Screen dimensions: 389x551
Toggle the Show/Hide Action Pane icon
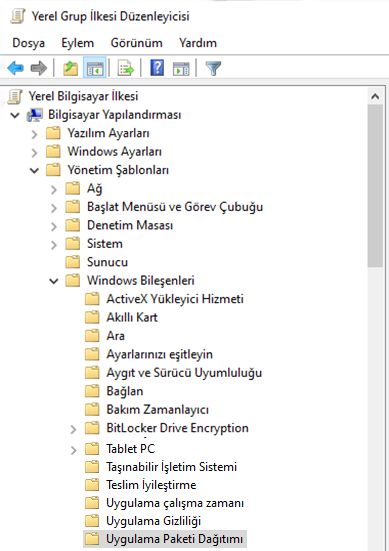[181, 68]
